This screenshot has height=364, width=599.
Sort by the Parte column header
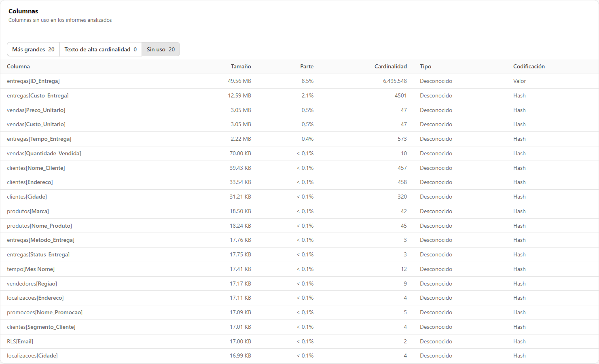click(x=307, y=66)
